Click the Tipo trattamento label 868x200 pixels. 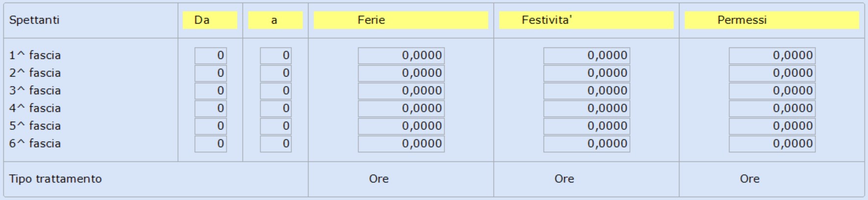(55, 179)
